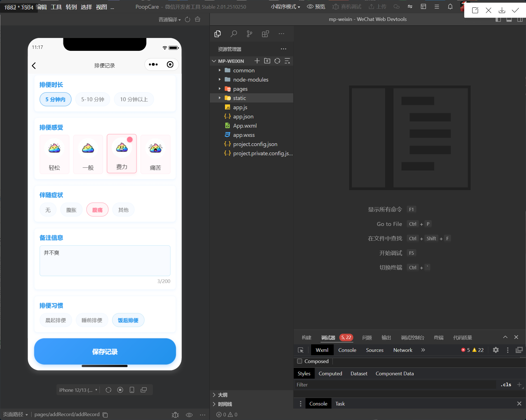The image size is (526, 420).
Task: Create new folder in MP-WEIXIN
Action: [267, 61]
